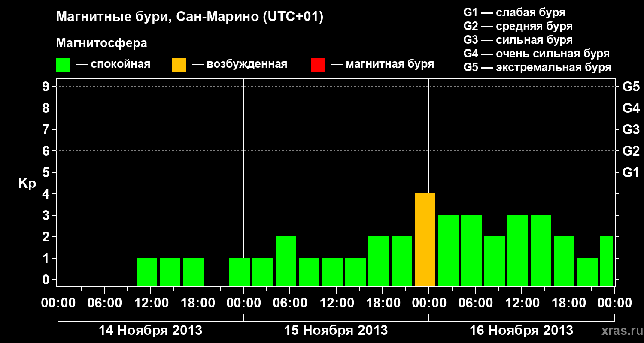
Task: Click the Kp 1 bar after 18:00 on 16 Ноября
Action: (587, 272)
